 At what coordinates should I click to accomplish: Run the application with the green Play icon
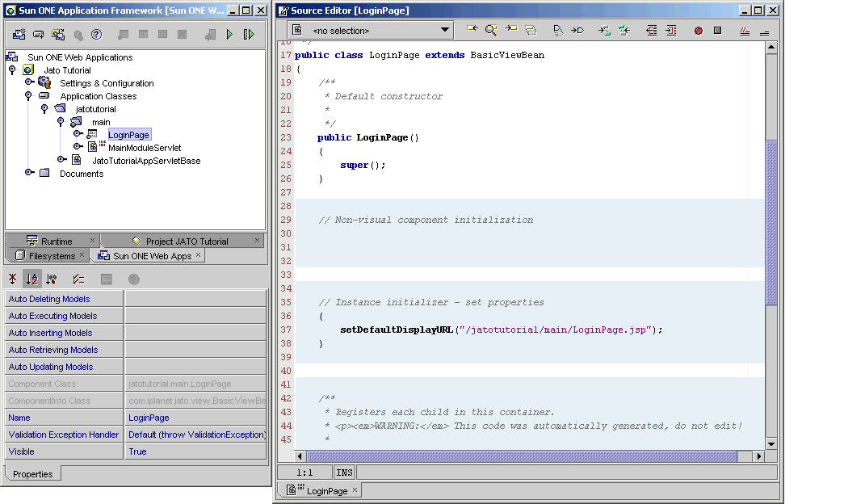point(230,34)
